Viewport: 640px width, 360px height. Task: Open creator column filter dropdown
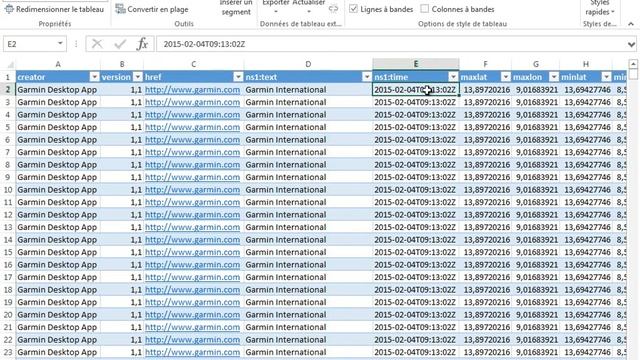pos(94,77)
